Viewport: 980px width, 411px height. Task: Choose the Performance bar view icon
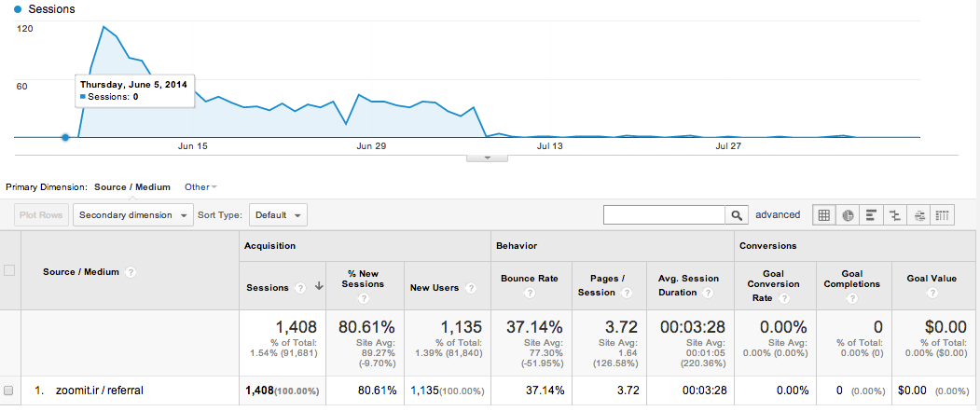[872, 215]
